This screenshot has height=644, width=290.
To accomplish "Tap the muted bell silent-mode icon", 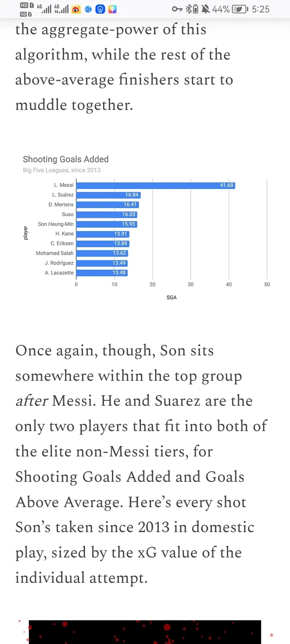I will pyautogui.click(x=205, y=9).
